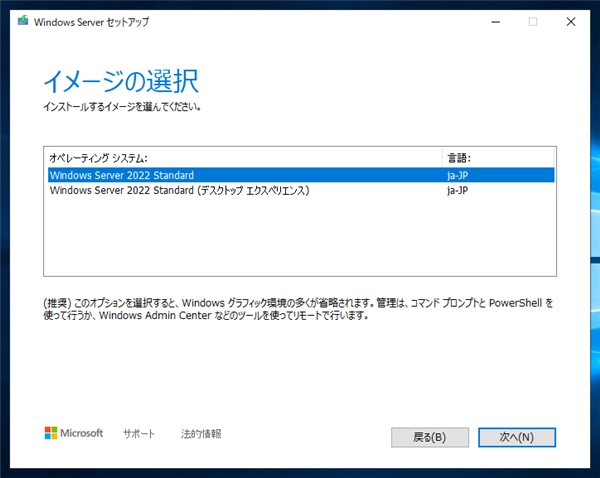This screenshot has height=478, width=600.
Task: Click ja-JP of the デスクトップ エクスペリエンス row
Action: (458, 190)
